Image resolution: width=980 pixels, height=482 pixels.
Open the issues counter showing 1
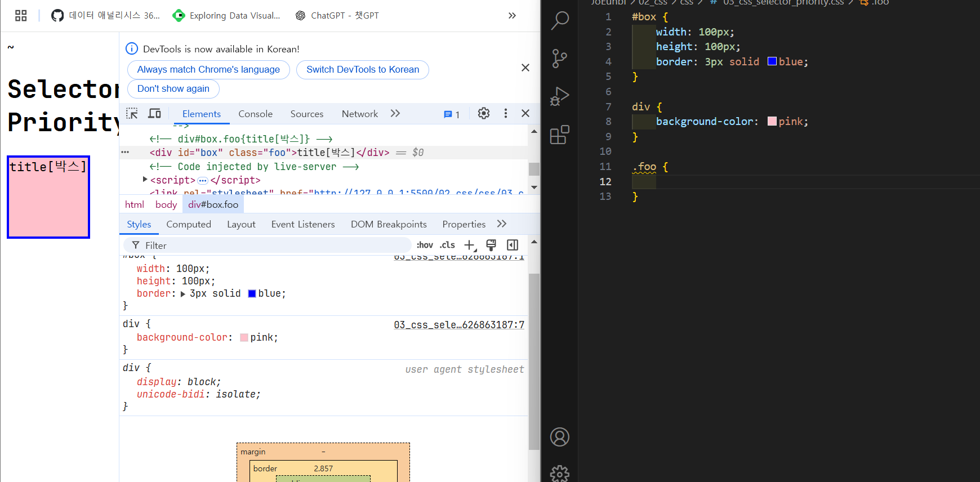[452, 114]
